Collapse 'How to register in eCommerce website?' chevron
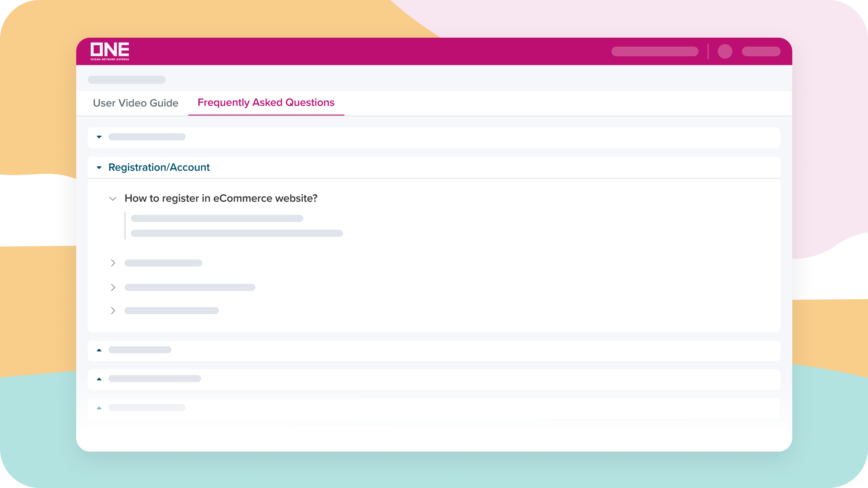 click(x=113, y=199)
